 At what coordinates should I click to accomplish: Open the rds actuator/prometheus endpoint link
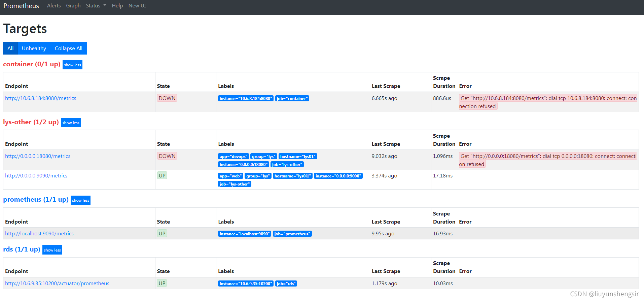[x=57, y=283]
